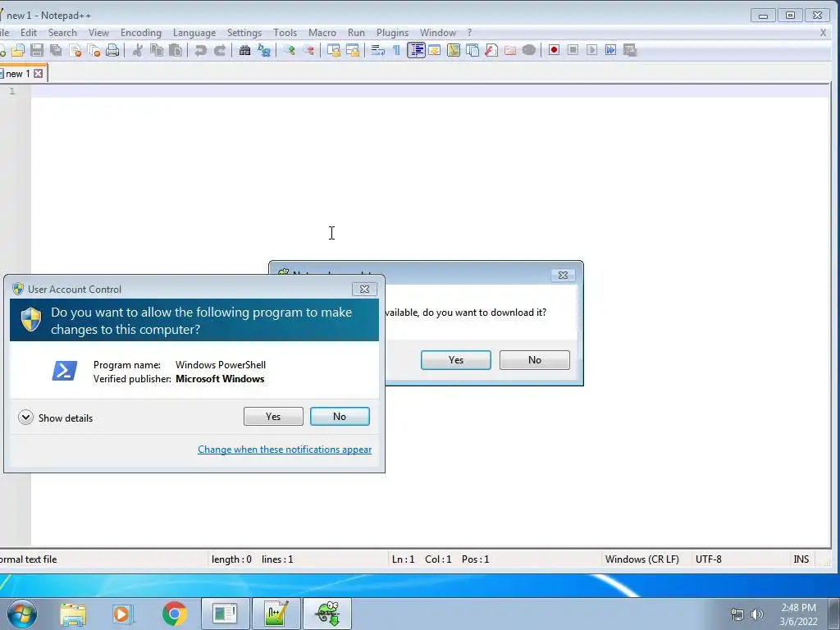Toggle the Monitoring (tail -f) eye icon

point(529,50)
